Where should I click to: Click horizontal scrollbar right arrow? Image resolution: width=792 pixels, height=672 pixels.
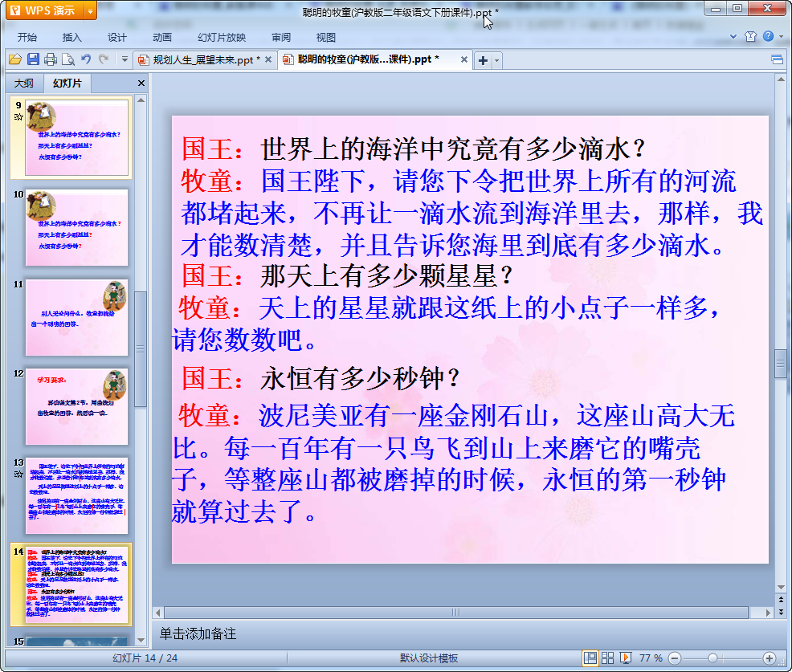click(x=768, y=613)
